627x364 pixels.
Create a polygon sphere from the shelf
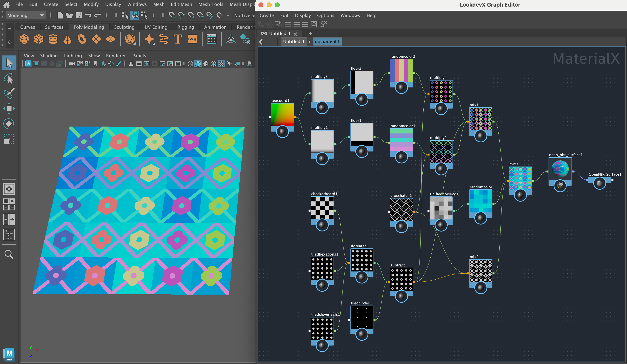click(24, 39)
